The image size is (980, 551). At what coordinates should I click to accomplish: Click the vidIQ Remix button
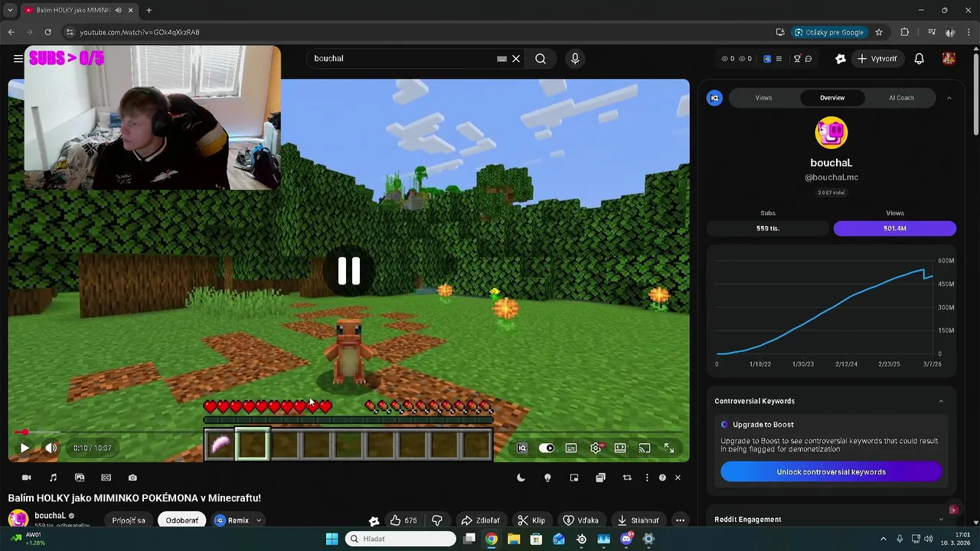(232, 520)
